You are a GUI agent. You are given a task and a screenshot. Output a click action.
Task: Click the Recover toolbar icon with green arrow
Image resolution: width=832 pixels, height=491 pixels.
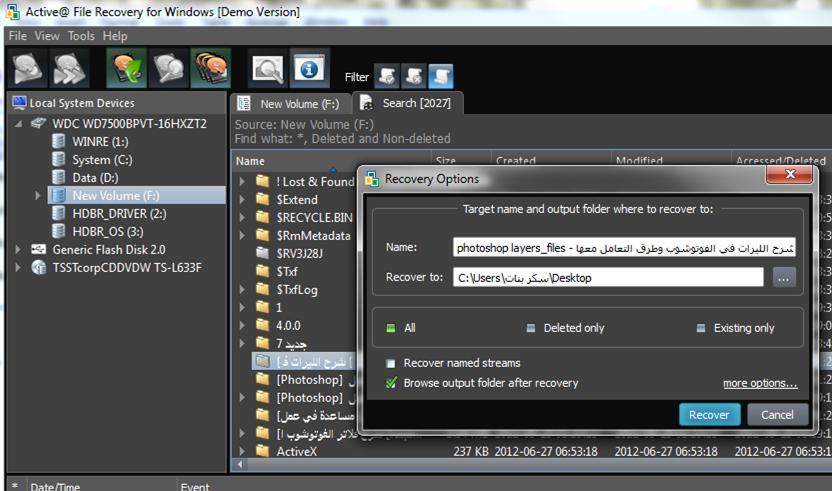pos(126,68)
